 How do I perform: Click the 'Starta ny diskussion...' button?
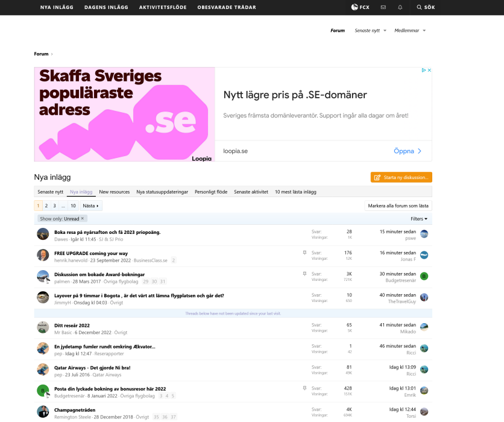[x=401, y=177]
